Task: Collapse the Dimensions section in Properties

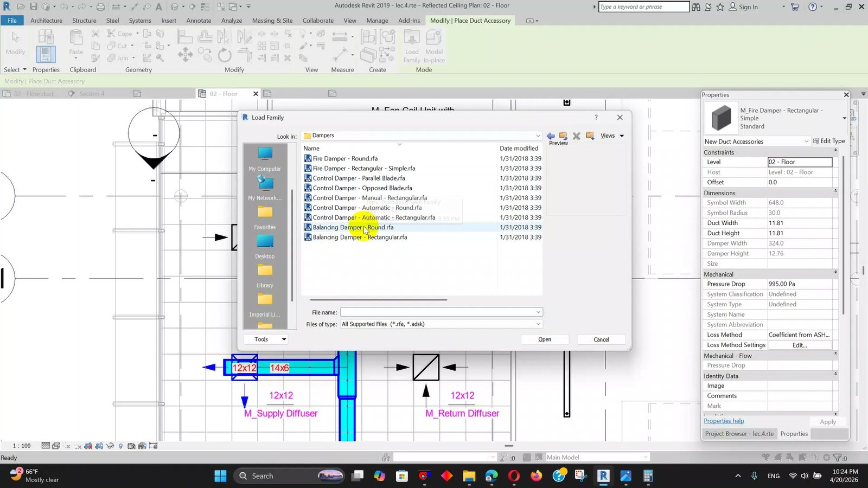Action: click(835, 191)
